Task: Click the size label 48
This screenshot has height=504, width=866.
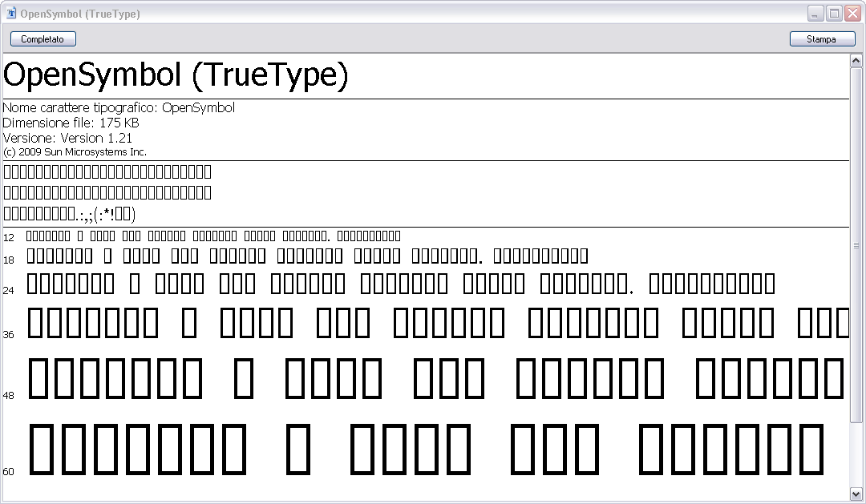Action: coord(8,395)
